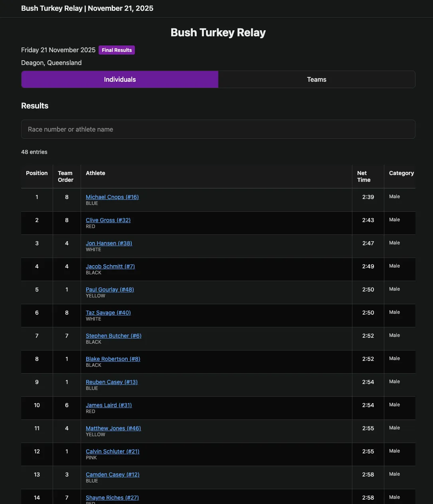Open Jacob Schmitt's result
Image resolution: width=433 pixels, height=504 pixels.
pyautogui.click(x=110, y=266)
